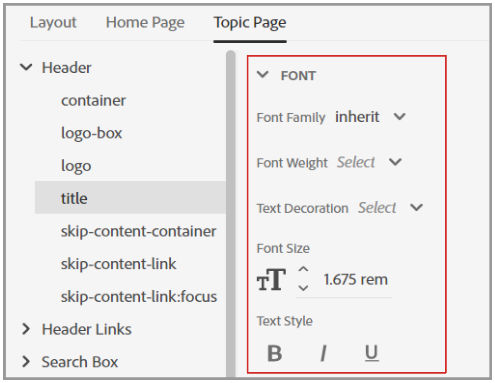The width and height of the screenshot is (495, 383).
Task: Collapse the Header tree group
Action: pos(26,67)
